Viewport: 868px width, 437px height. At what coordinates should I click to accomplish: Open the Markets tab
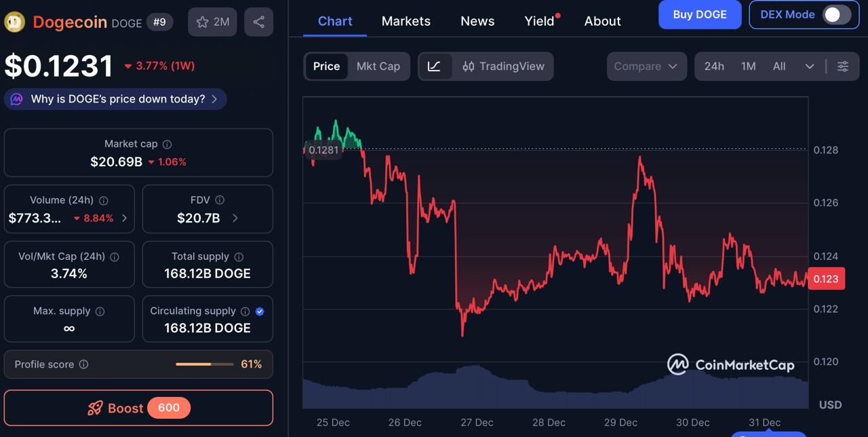click(406, 21)
